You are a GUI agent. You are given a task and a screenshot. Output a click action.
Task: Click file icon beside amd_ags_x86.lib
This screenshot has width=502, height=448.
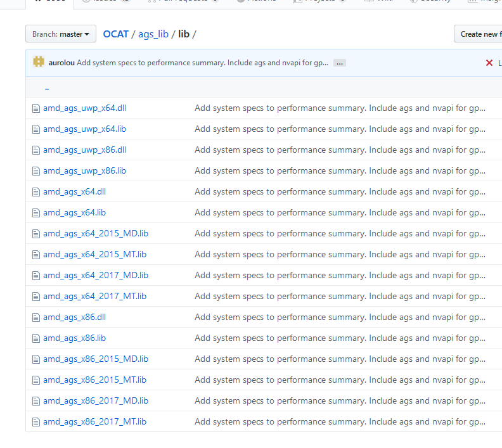(36, 338)
